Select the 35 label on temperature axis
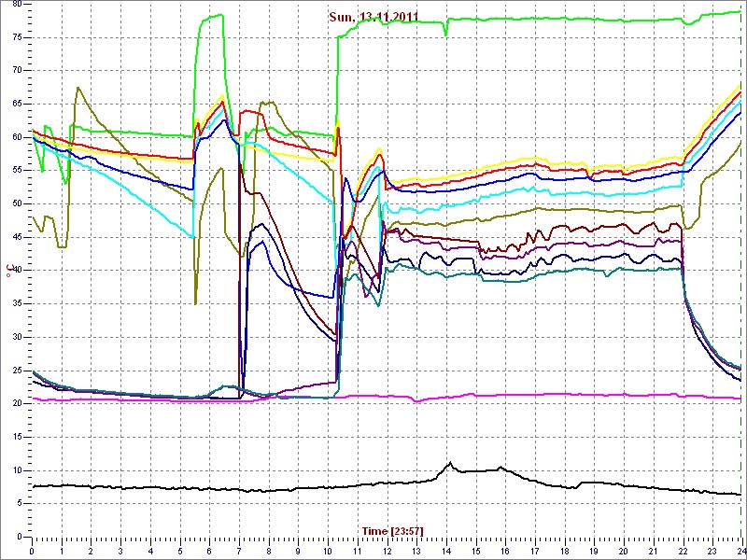The width and height of the screenshot is (747, 560). coord(15,304)
